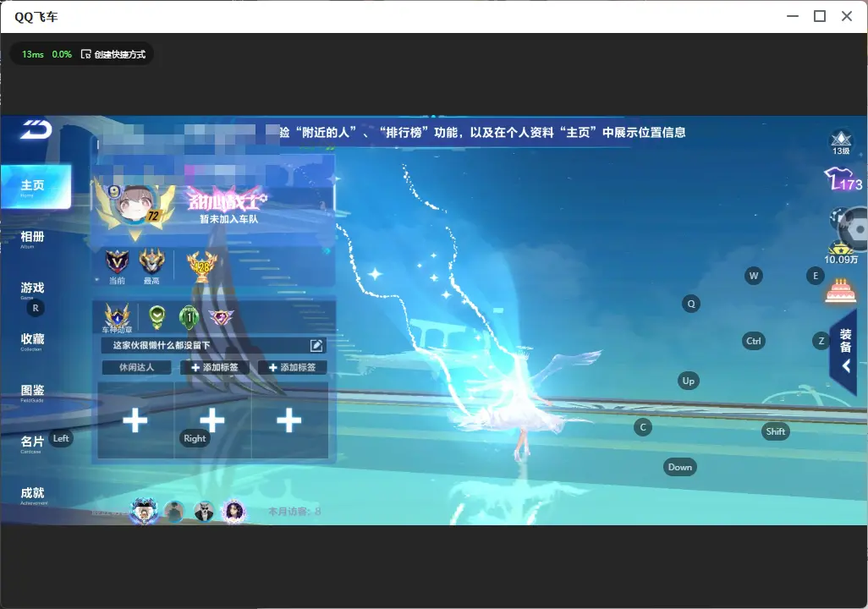Switch to the 名片 tab
The image size is (868, 609).
point(32,443)
